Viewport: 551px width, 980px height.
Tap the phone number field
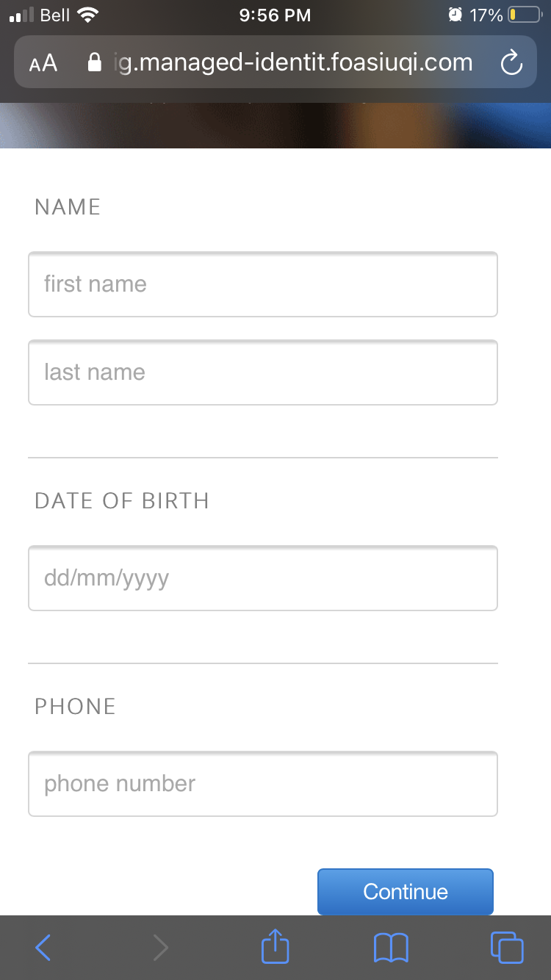point(263,784)
